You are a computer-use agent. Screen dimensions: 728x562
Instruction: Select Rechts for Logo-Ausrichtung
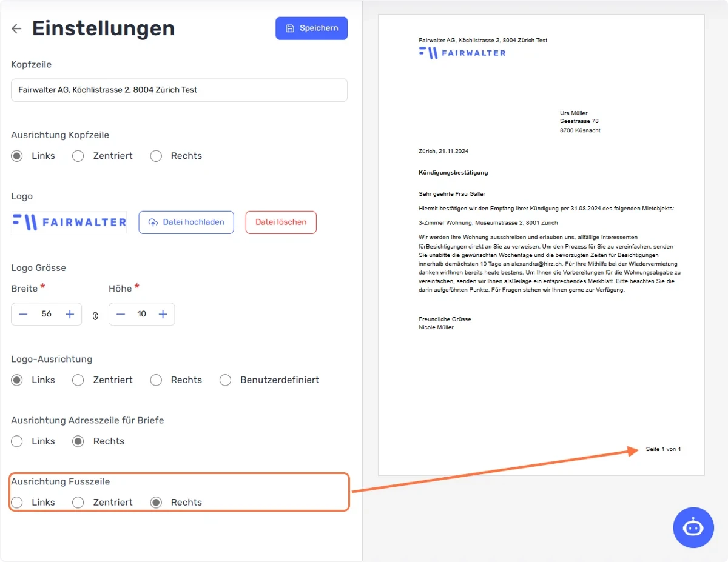[156, 380]
